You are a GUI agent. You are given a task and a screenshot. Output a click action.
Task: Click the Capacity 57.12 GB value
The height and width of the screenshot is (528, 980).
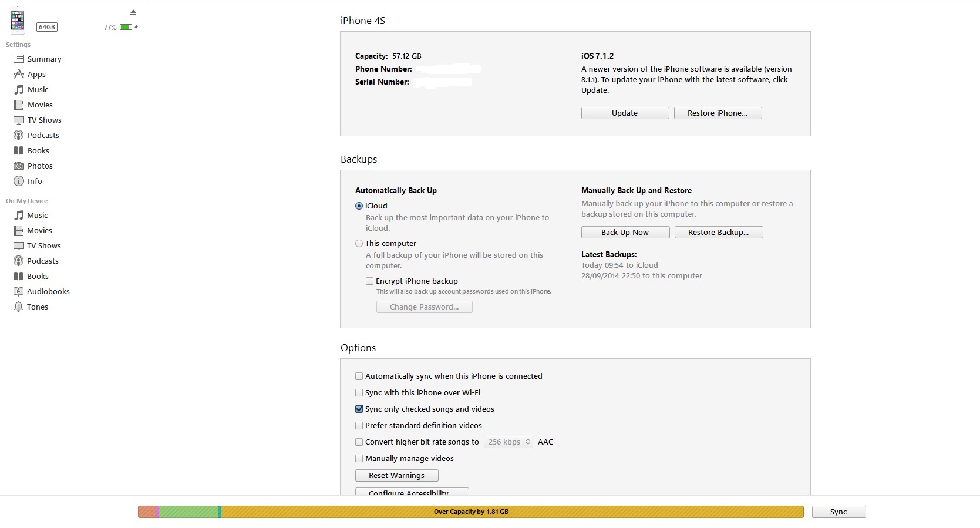(407, 56)
